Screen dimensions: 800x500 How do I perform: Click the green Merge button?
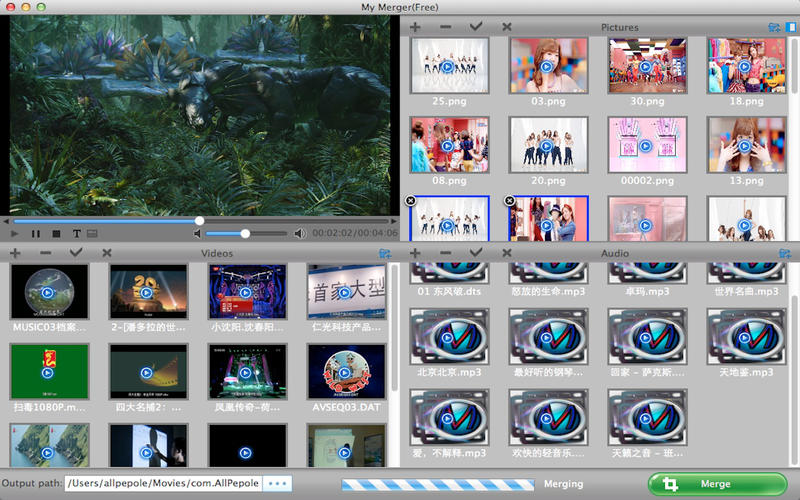(717, 484)
